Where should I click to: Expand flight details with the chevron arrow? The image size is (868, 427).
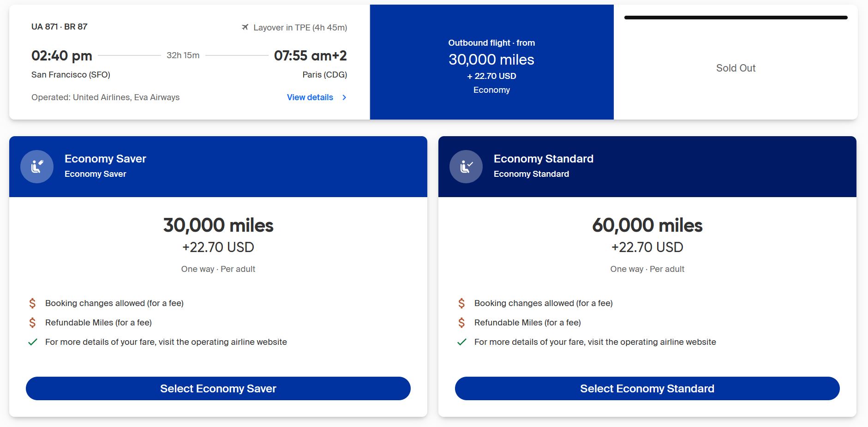click(x=344, y=97)
